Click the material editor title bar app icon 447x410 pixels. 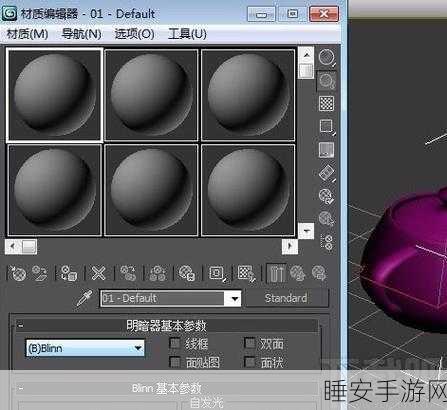[x=9, y=13]
